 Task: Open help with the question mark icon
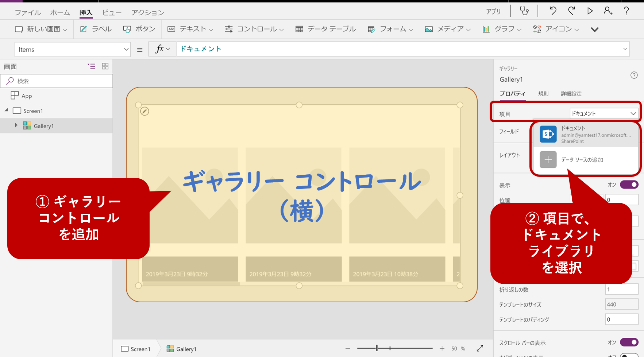point(626,11)
